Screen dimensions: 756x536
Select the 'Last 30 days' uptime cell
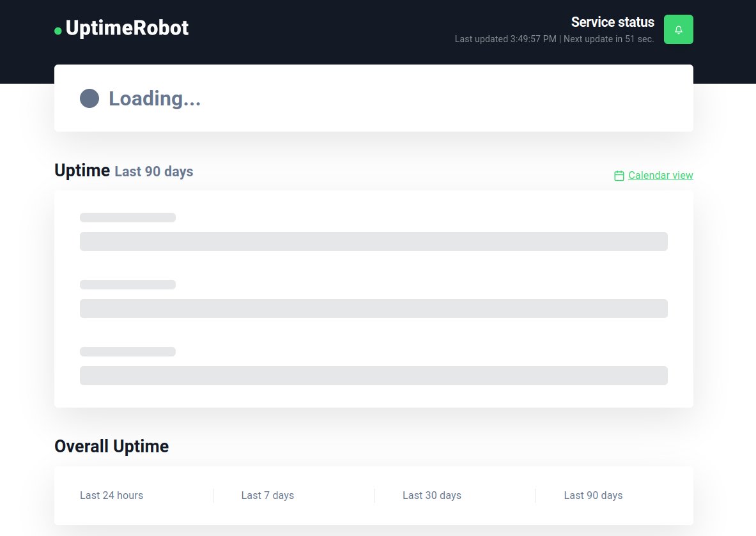coord(432,496)
